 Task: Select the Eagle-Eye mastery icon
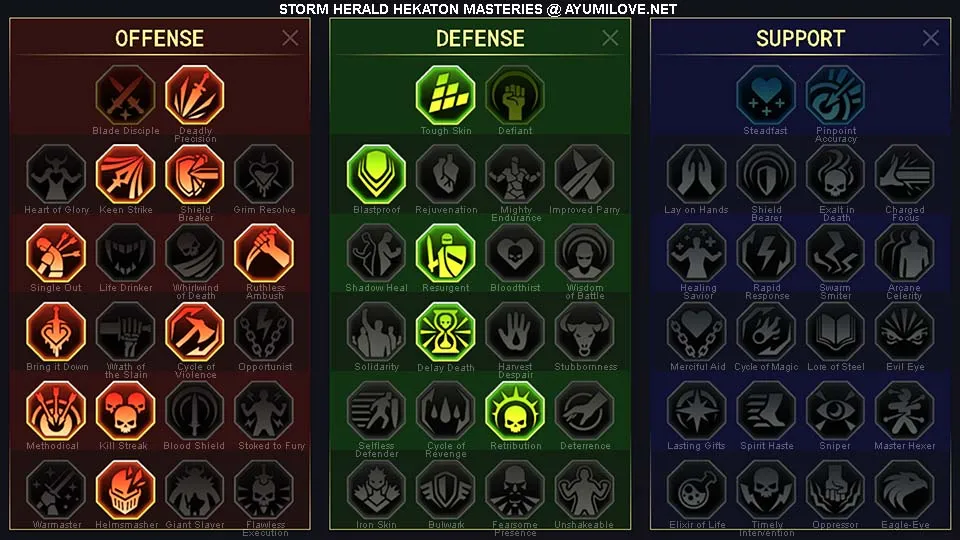point(904,490)
